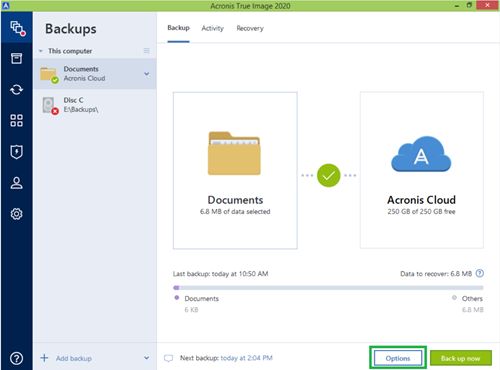Switch to the Recovery tab
This screenshot has height=370, width=500.
point(250,28)
